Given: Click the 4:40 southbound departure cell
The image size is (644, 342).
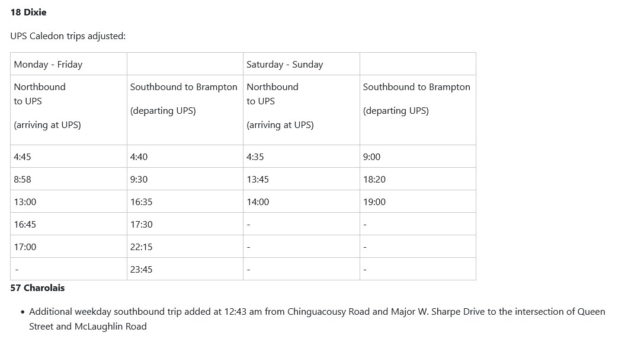Looking at the screenshot, I should click(139, 157).
